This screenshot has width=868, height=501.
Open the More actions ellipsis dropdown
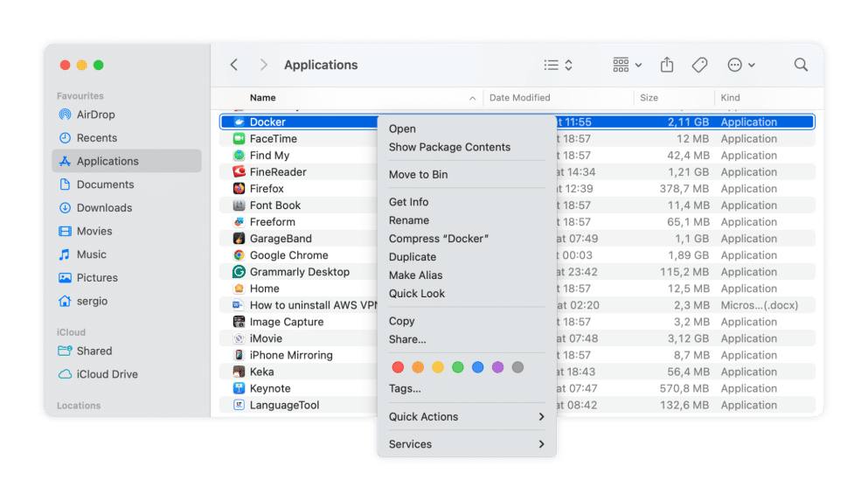741,65
